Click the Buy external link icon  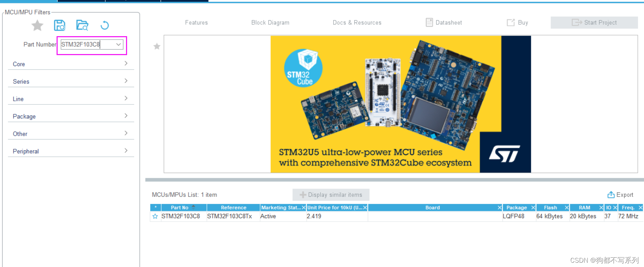click(x=511, y=23)
